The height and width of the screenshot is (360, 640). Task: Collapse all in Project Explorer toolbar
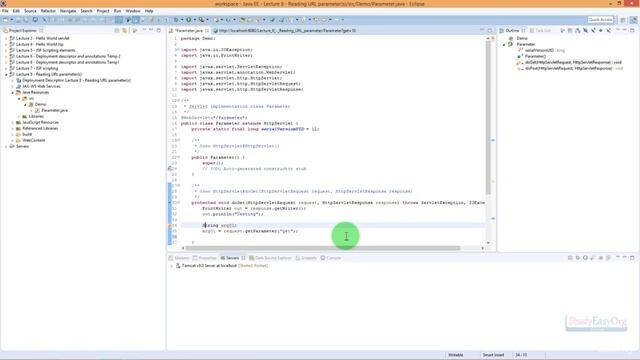(117, 31)
